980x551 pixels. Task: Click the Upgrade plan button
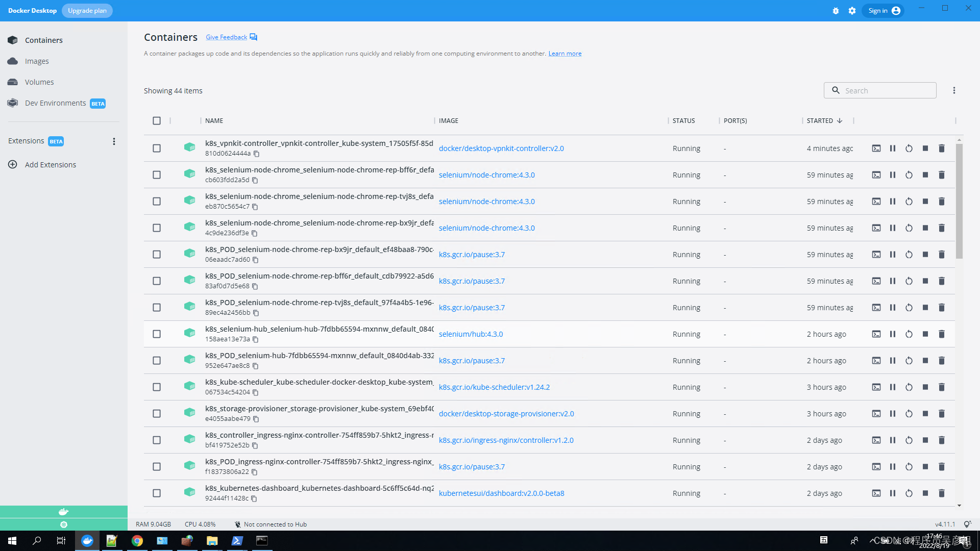pyautogui.click(x=87, y=11)
